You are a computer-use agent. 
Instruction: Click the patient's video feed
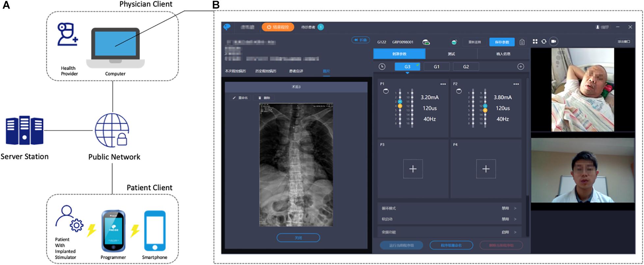(x=582, y=90)
